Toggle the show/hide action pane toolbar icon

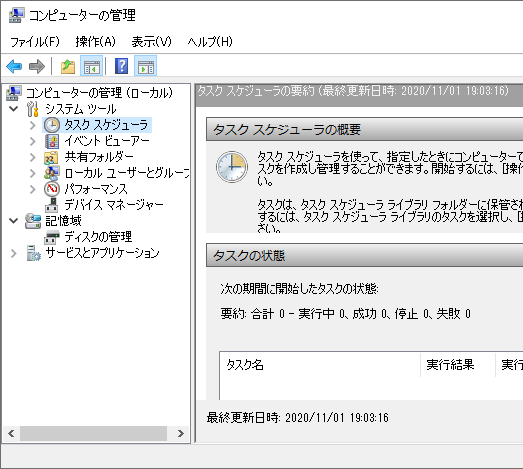pos(145,66)
